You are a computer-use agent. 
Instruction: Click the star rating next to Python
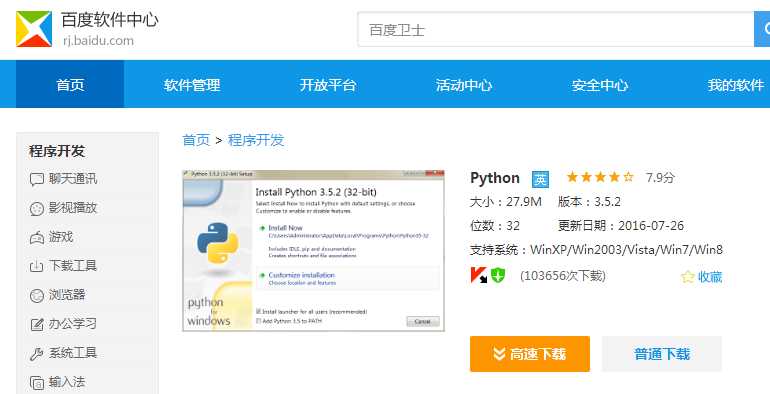coord(600,177)
